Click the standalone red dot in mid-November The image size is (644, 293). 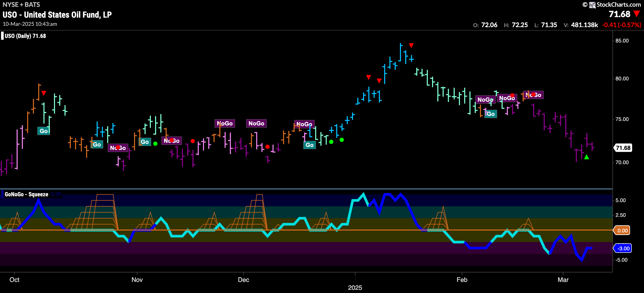coord(193,141)
